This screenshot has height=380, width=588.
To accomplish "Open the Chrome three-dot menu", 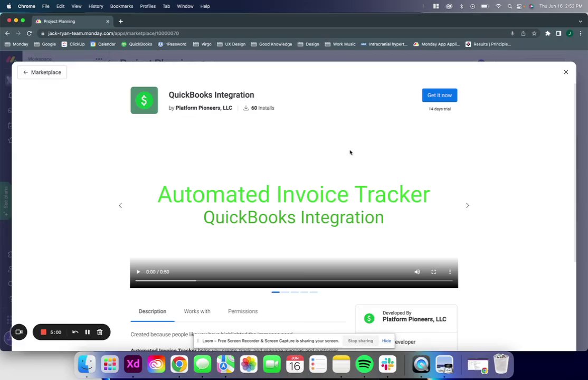I will point(581,33).
